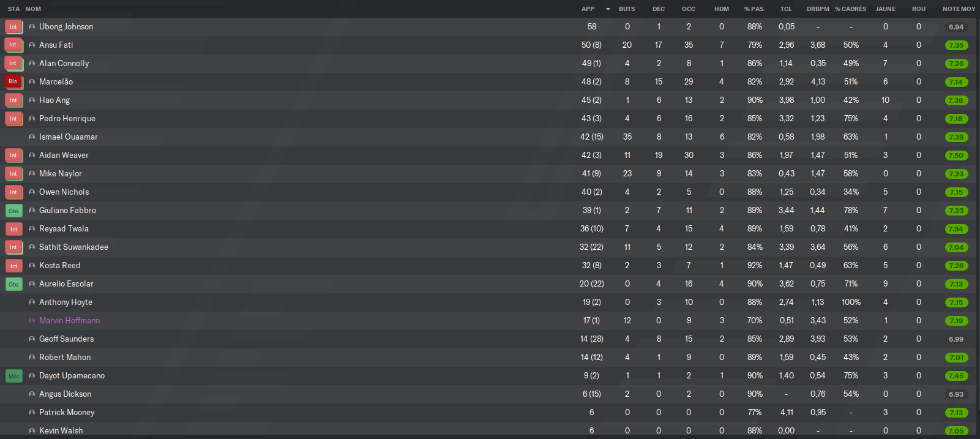Sort by the % PAS. column header

point(754,9)
